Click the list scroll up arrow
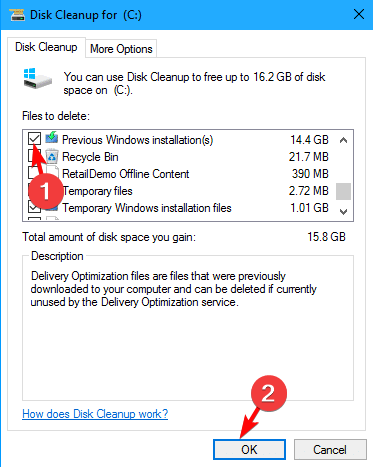The height and width of the screenshot is (467, 373). coord(343,140)
